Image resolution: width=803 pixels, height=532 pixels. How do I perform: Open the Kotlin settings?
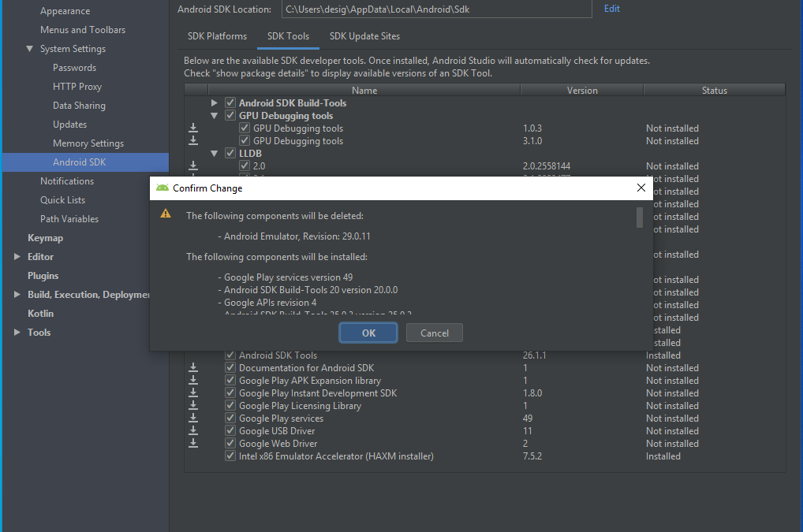40,314
